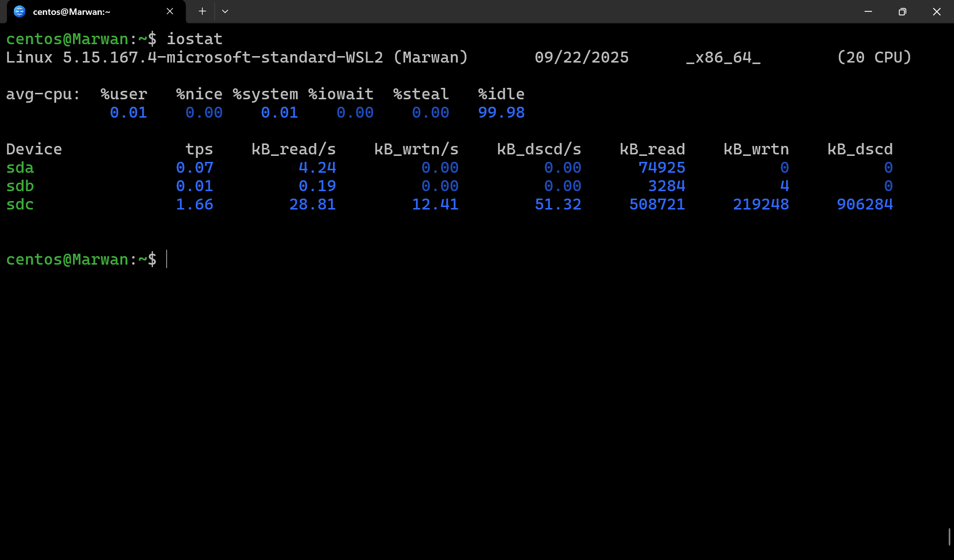The height and width of the screenshot is (560, 954).
Task: Click the sda kB_read/s value 4.24
Action: pos(317,168)
